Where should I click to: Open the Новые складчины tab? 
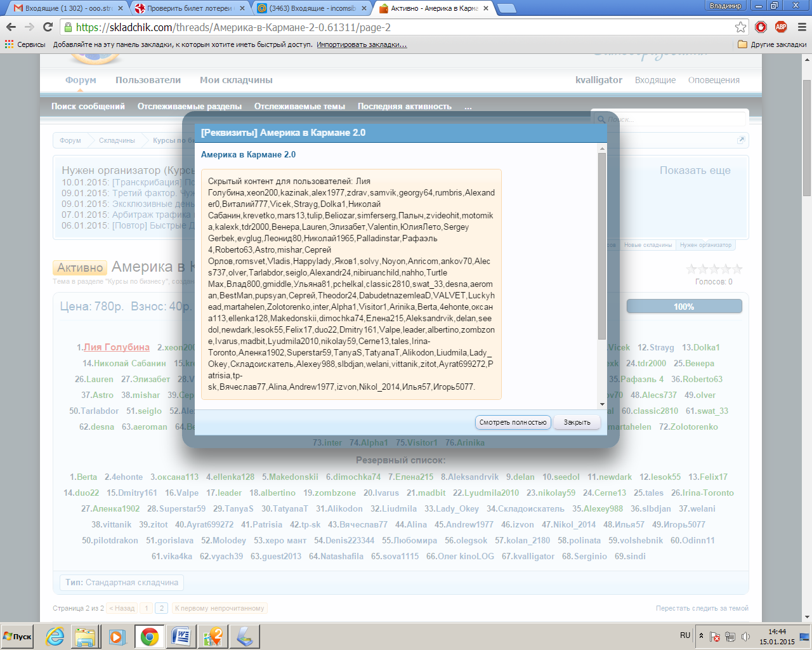pos(648,245)
